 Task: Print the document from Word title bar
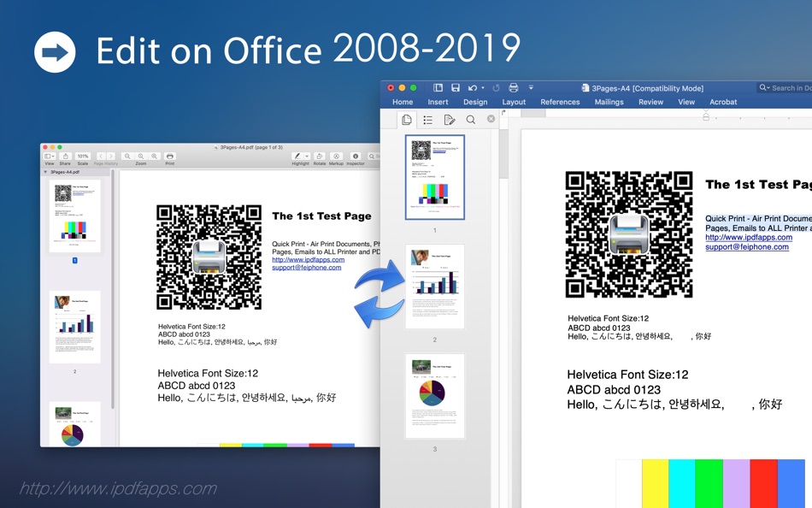tap(513, 87)
